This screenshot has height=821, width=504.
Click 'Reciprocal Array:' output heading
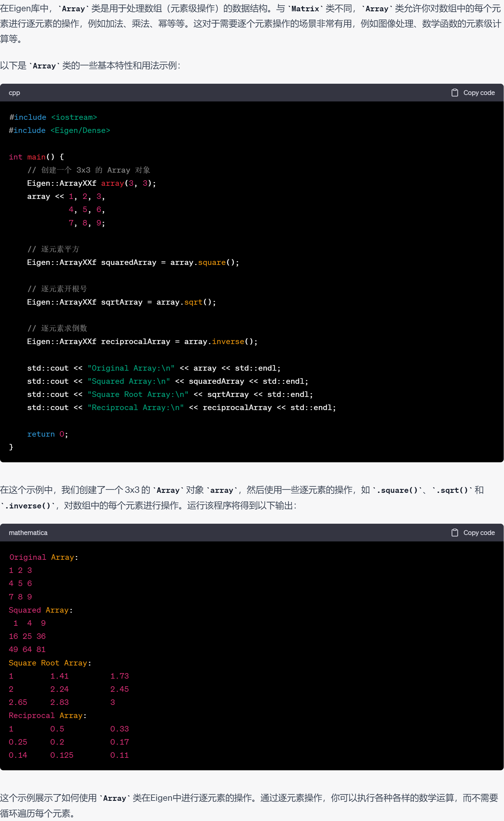pyautogui.click(x=48, y=716)
